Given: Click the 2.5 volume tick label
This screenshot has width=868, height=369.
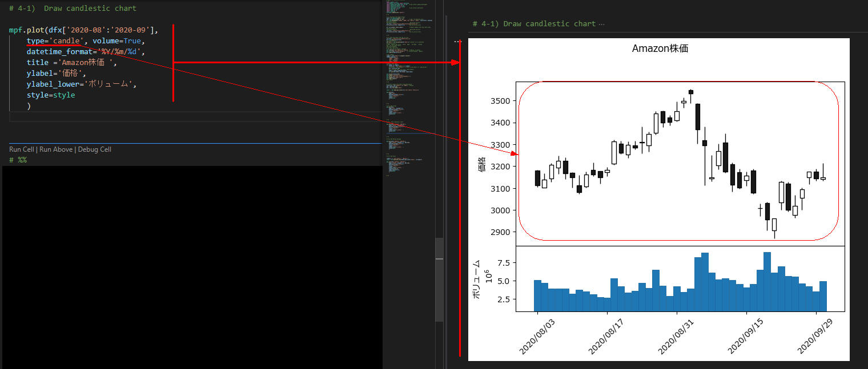Looking at the screenshot, I should (x=504, y=299).
